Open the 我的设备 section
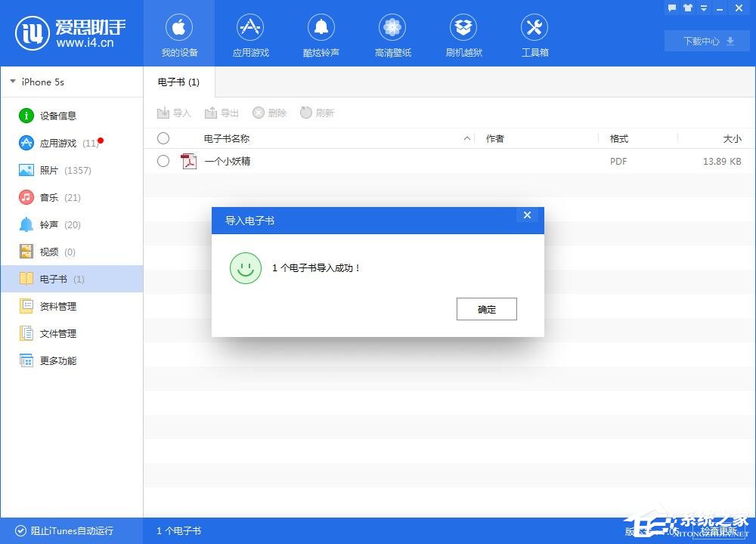The image size is (756, 544). coord(179,34)
